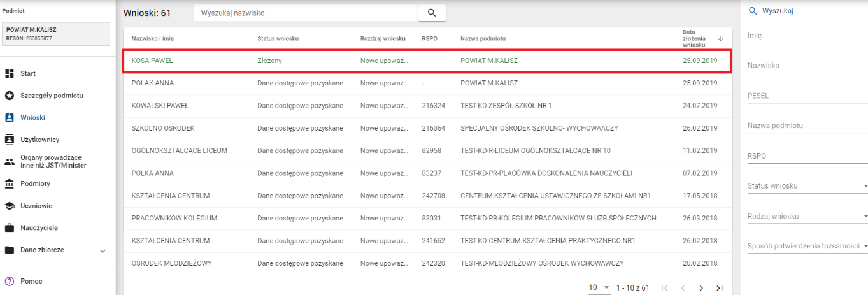
Task: Open Organy prowadzące inne niż JST/Minister
Action: 52,162
